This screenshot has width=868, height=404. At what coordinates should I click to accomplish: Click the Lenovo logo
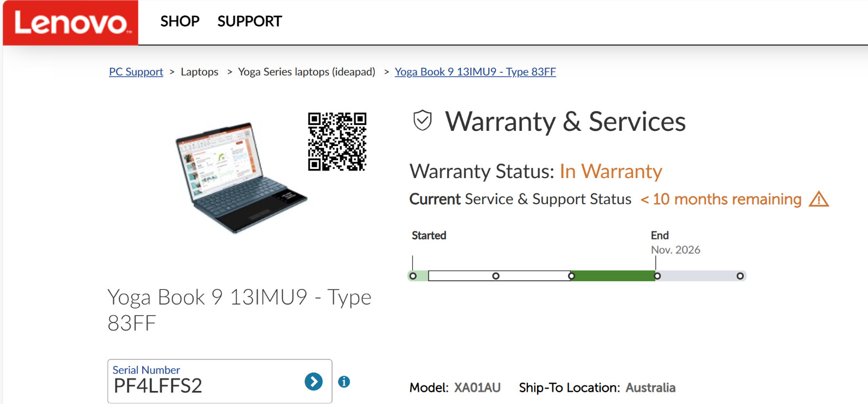(x=71, y=23)
